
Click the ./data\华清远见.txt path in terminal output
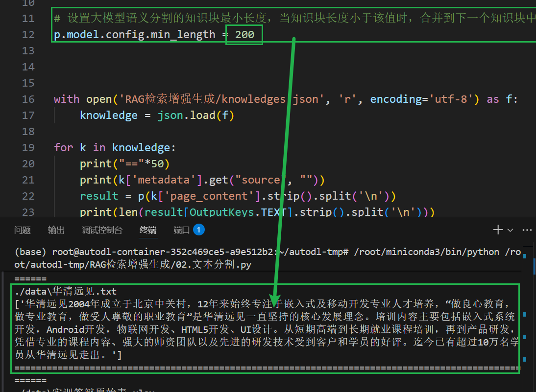pyautogui.click(x=66, y=292)
